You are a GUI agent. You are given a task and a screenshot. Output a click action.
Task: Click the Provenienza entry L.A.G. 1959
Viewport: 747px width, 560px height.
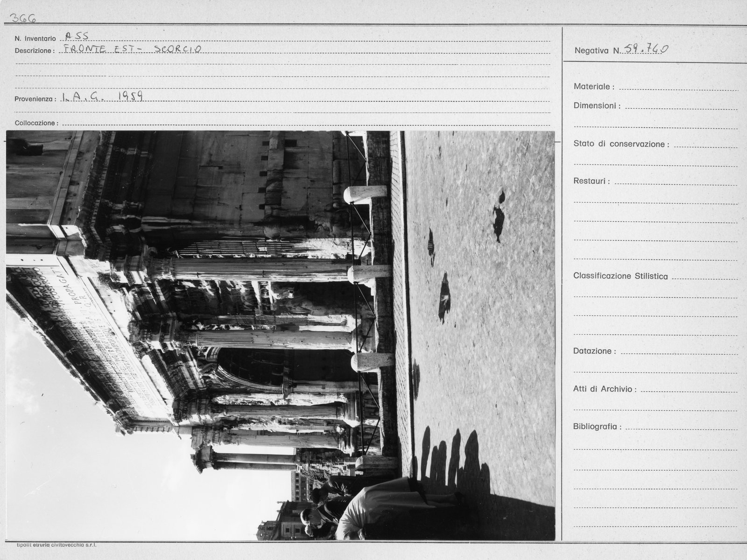point(102,97)
